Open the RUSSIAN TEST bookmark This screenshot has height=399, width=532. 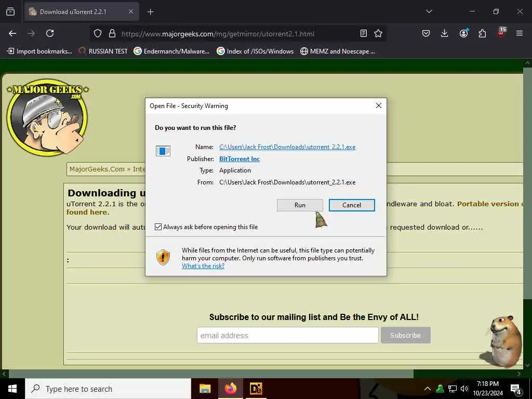(x=103, y=51)
